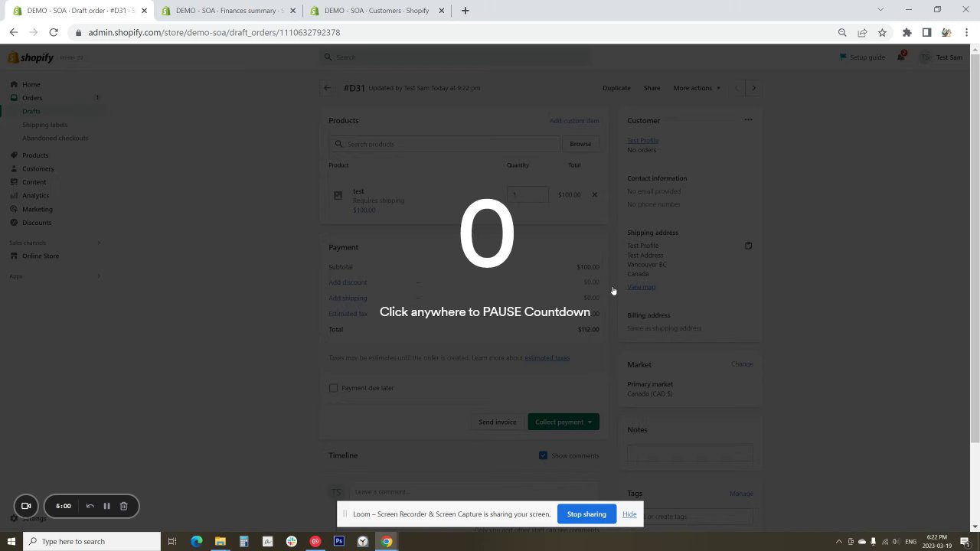Open the Chrome tab search dropdown arrow
Viewport: 980px width, 551px height.
[880, 9]
